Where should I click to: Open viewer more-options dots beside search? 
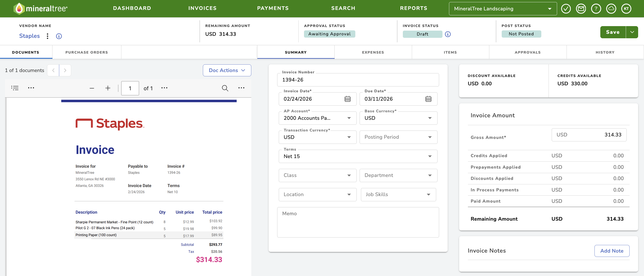click(x=241, y=88)
